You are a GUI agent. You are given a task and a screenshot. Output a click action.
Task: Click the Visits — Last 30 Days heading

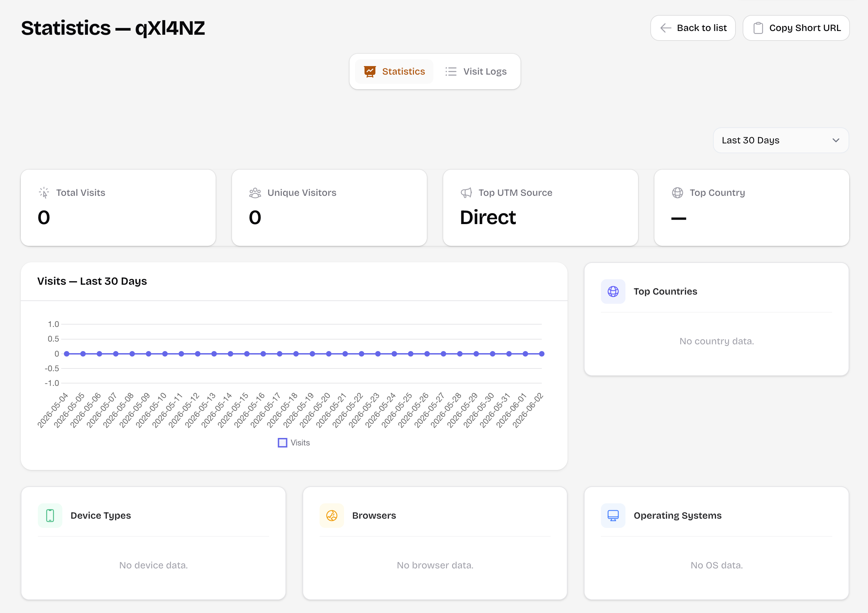tap(92, 281)
